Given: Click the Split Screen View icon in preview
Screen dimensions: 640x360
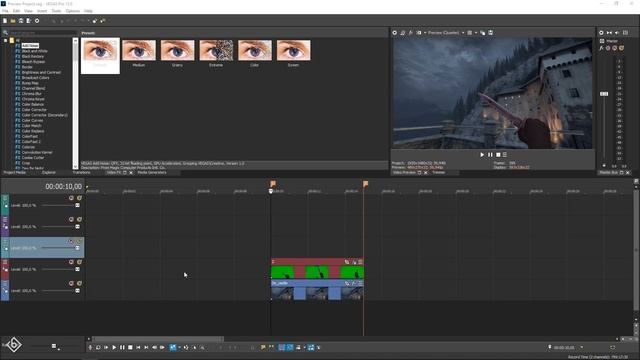Looking at the screenshot, I should (x=419, y=33).
